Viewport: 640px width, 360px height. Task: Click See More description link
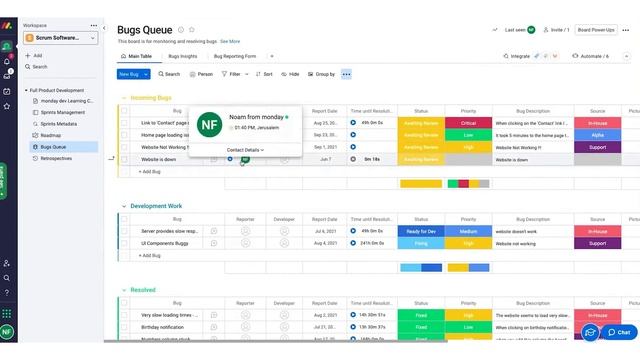[x=230, y=41]
